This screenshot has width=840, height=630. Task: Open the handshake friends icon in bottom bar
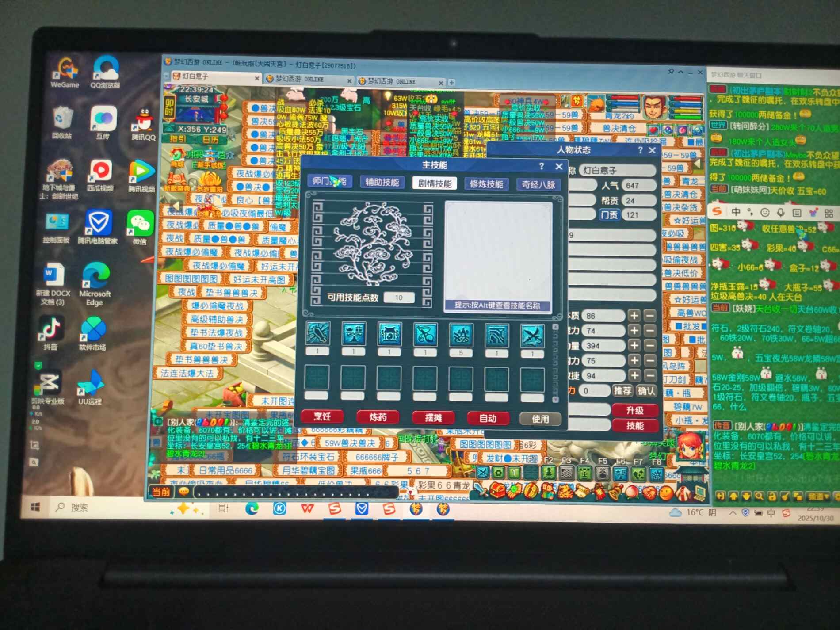tap(649, 492)
